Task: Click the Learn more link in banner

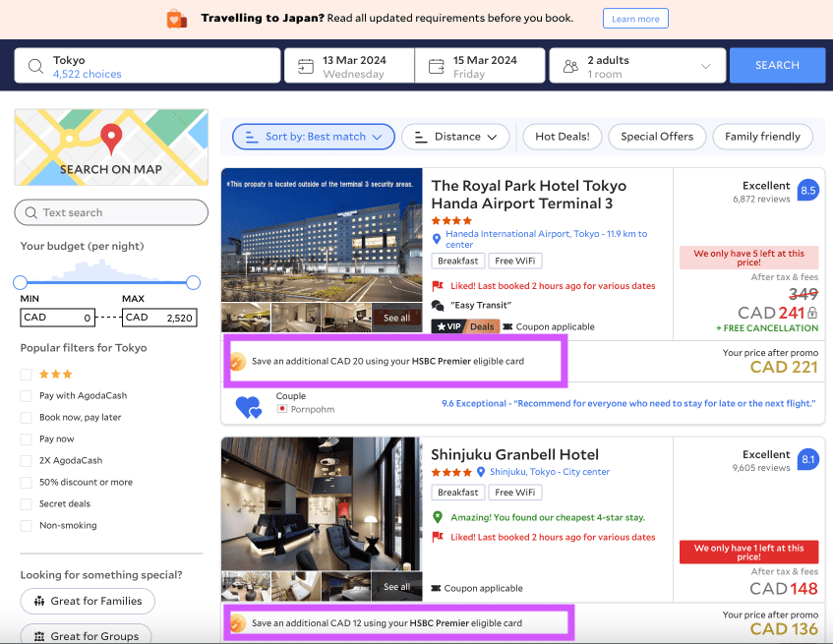Action: coord(635,19)
